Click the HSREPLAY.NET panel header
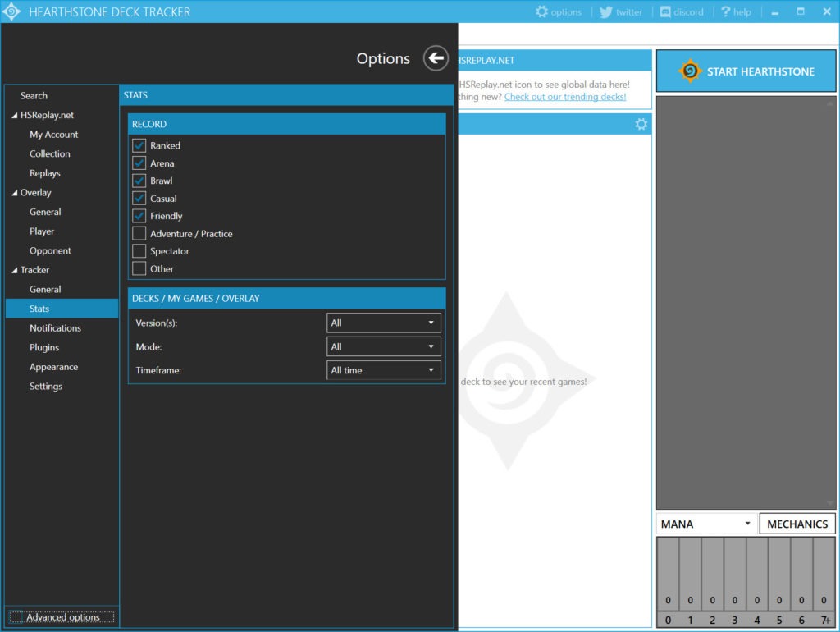Image resolution: width=840 pixels, height=632 pixels. [x=555, y=60]
